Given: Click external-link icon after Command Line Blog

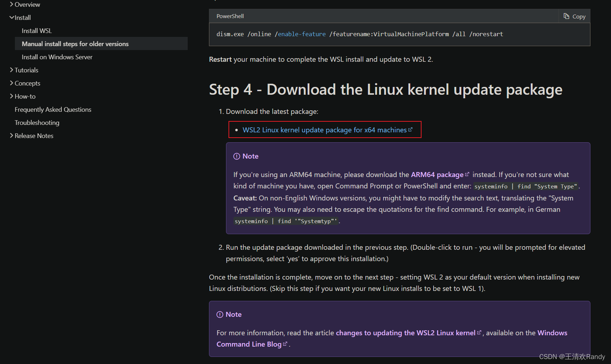Looking at the screenshot, I should tap(285, 344).
